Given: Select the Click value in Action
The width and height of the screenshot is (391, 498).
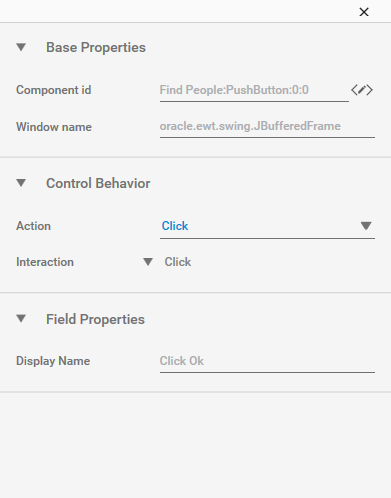Looking at the screenshot, I should 175,226.
